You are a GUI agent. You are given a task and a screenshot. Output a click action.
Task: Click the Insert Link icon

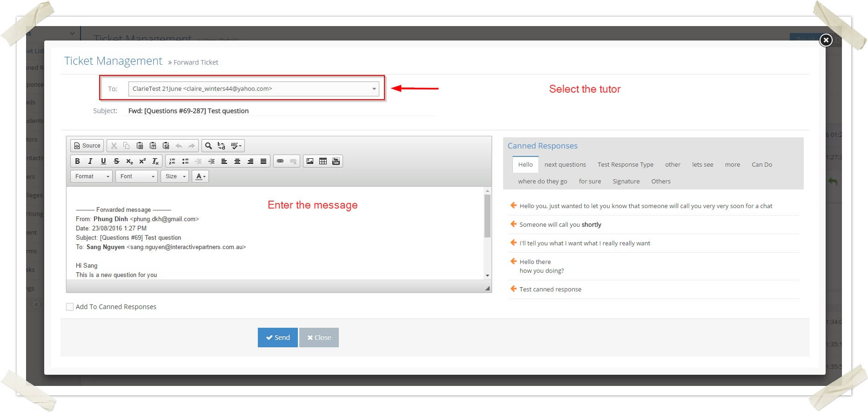point(280,161)
